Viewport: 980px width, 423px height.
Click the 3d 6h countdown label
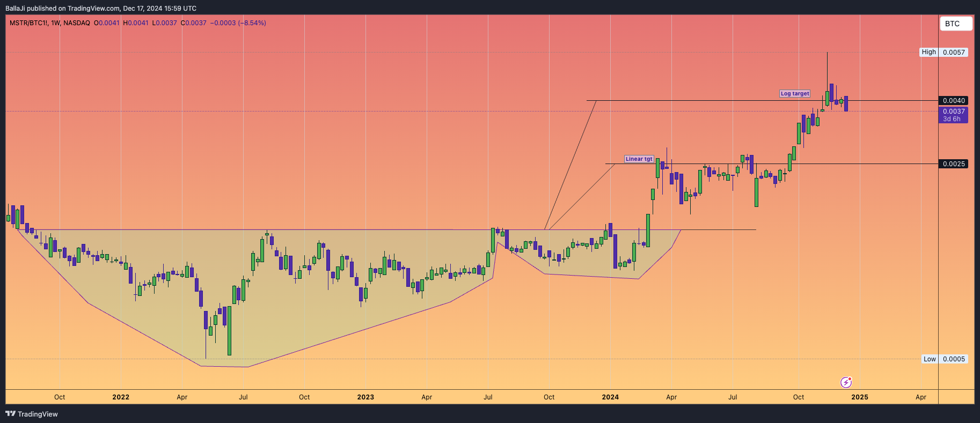pos(952,119)
